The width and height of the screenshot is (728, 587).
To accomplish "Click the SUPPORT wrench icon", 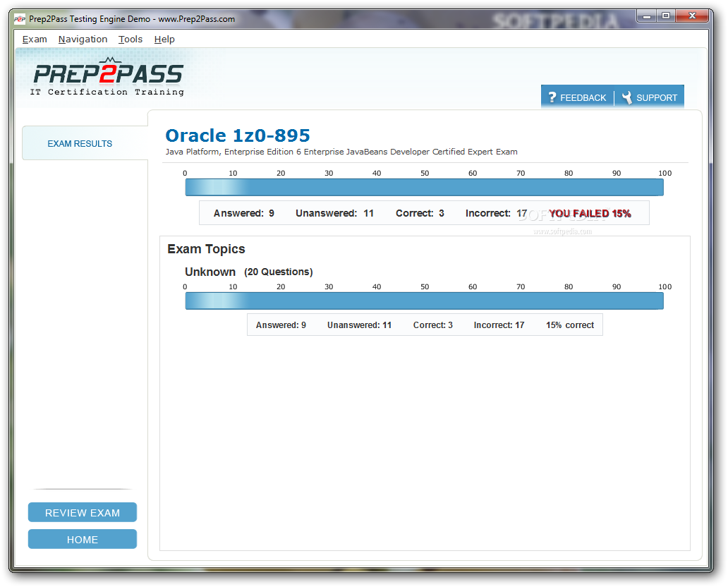I will click(627, 97).
